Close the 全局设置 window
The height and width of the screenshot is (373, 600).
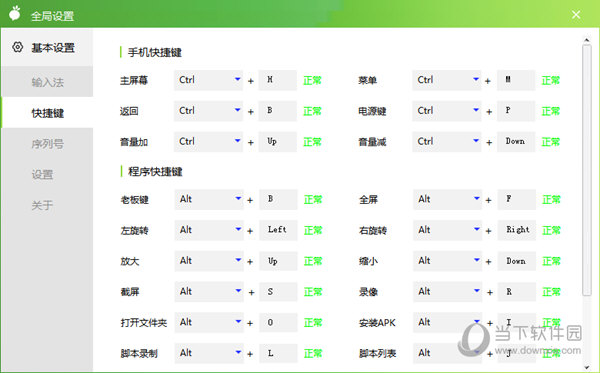point(576,15)
